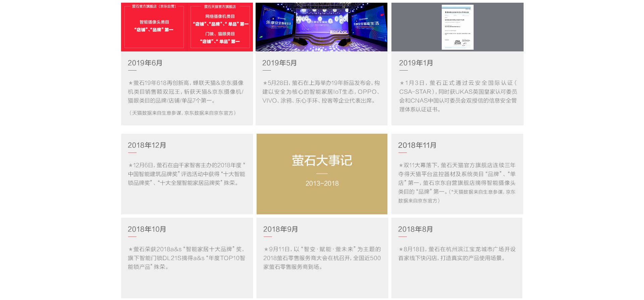Click the gold 萤石大事记 title card
The height and width of the screenshot is (300, 644).
(x=322, y=174)
